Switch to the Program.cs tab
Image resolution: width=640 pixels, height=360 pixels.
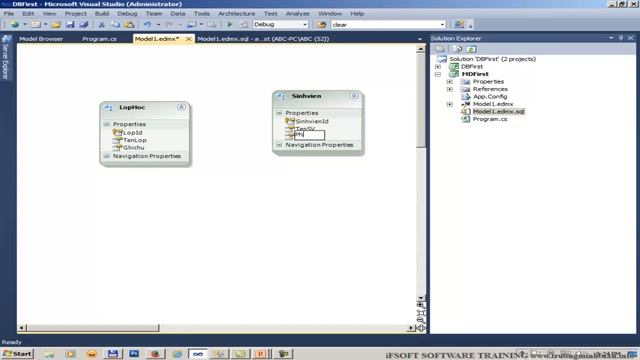tap(99, 39)
